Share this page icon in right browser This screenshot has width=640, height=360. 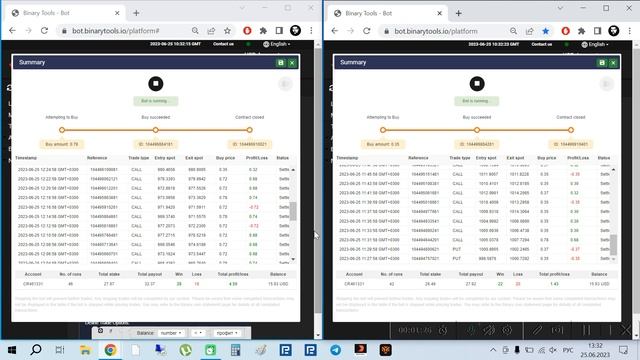click(529, 31)
